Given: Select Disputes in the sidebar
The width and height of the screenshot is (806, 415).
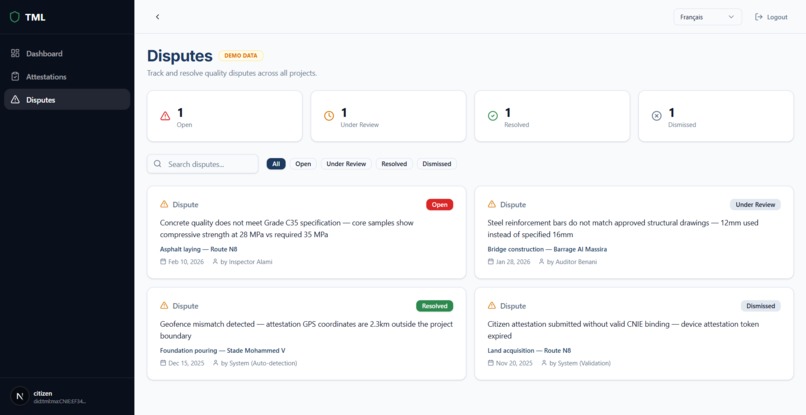Looking at the screenshot, I should (x=67, y=100).
